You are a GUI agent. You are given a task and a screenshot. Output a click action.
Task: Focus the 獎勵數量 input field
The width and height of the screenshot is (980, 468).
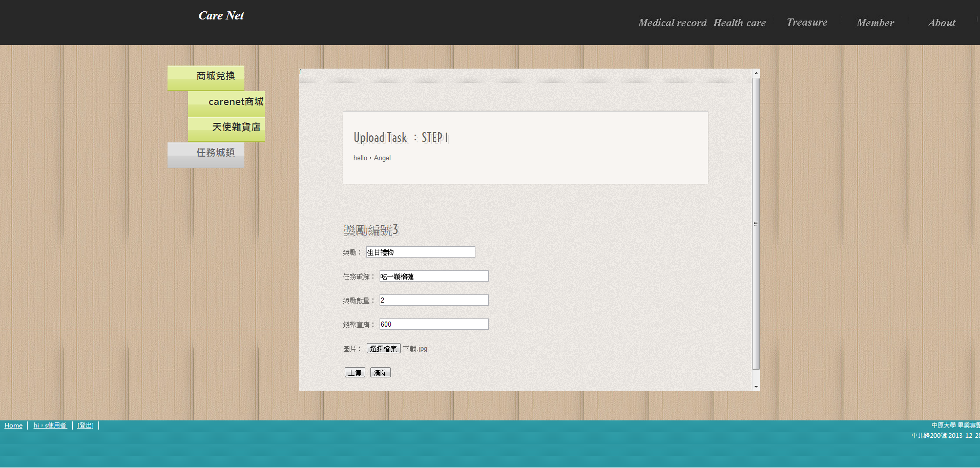(x=434, y=301)
